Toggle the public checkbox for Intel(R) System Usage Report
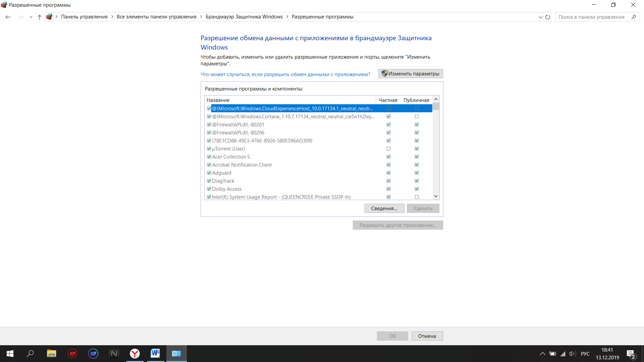 417,197
